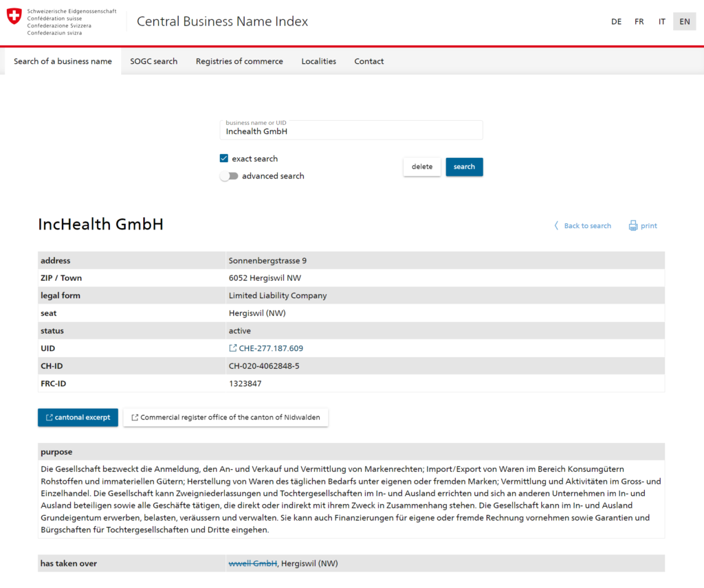This screenshot has height=588, width=704.
Task: Click the external link icon beside UID
Action: pyautogui.click(x=233, y=348)
